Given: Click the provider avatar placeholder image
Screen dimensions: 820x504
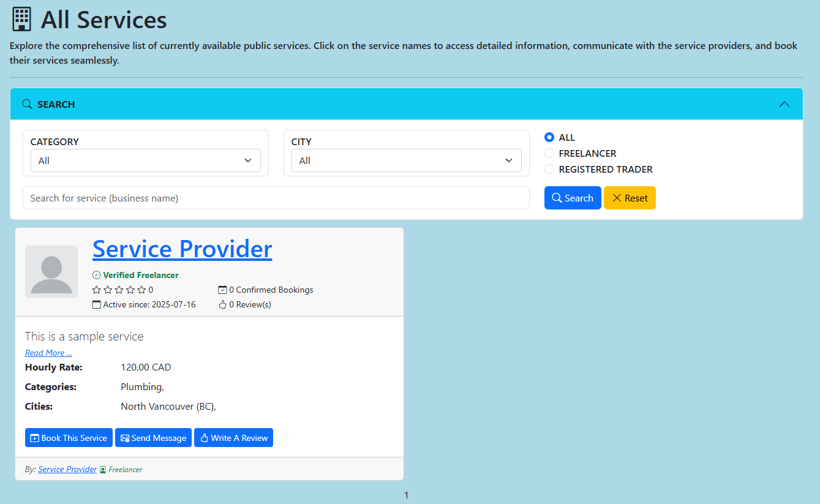Looking at the screenshot, I should coord(51,272).
